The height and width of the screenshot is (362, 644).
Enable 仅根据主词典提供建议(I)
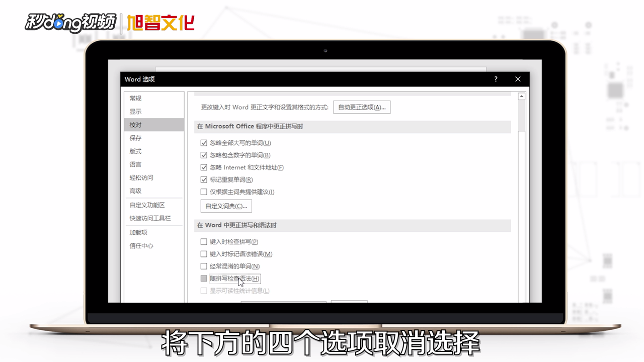point(204,192)
